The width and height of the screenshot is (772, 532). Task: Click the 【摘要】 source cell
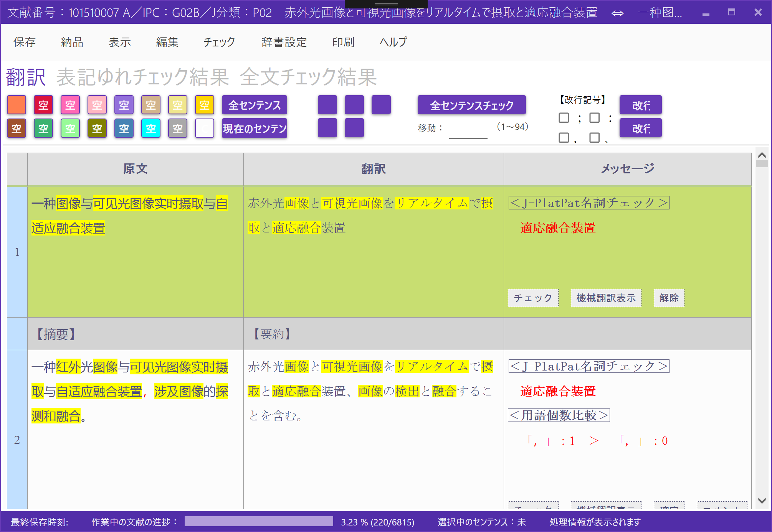pos(136,334)
